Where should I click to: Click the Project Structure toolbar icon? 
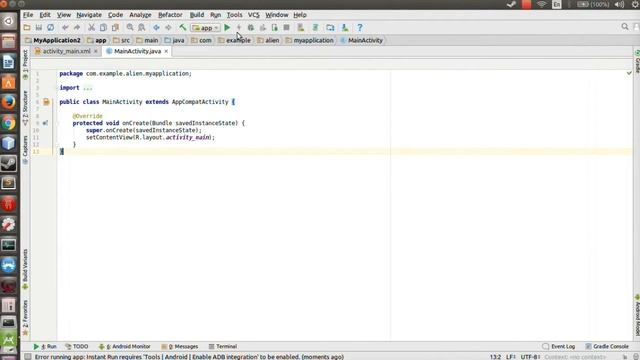(330, 28)
